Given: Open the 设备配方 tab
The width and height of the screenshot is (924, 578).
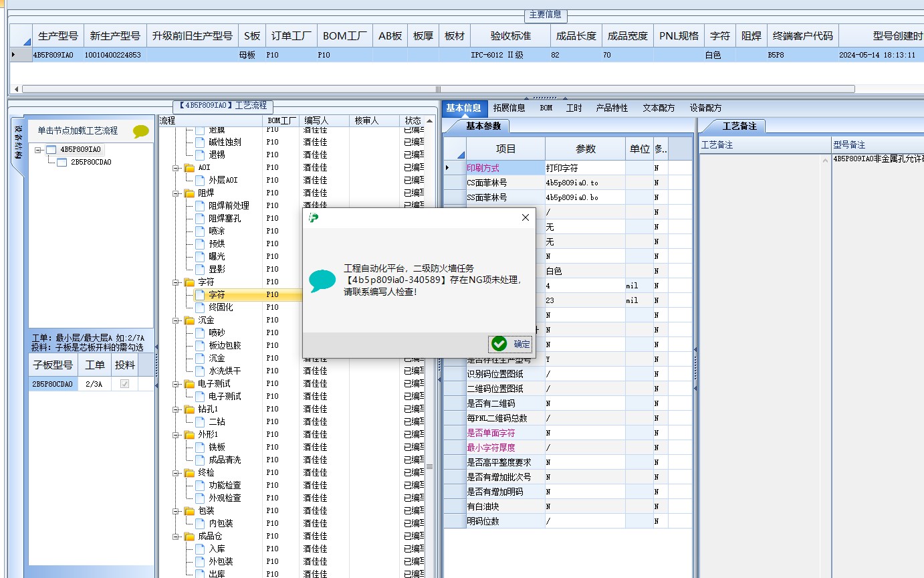Looking at the screenshot, I should [705, 108].
